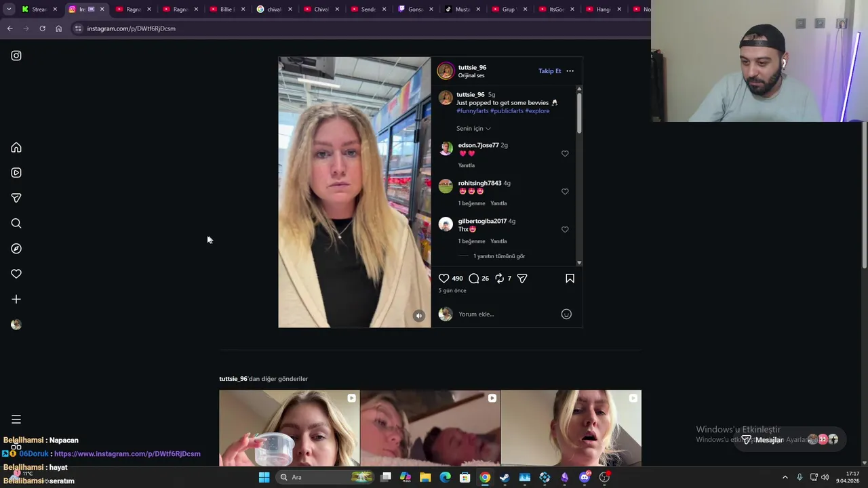Open the hamburger More menu in the sidebar
868x488 pixels.
pyautogui.click(x=16, y=420)
